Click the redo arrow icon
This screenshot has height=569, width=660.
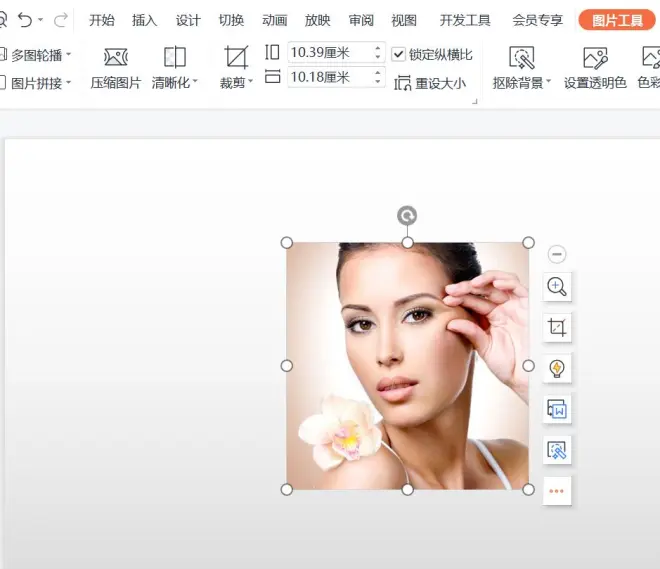(61, 20)
